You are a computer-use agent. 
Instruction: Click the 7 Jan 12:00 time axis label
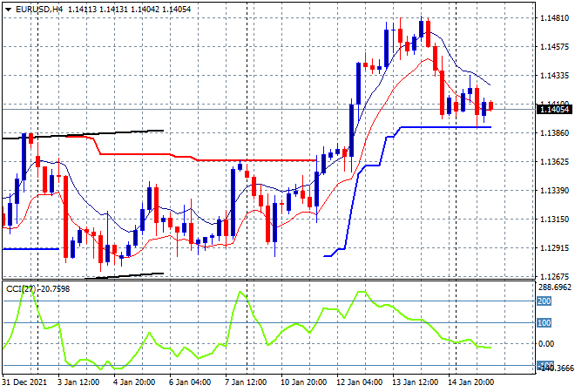246,382
